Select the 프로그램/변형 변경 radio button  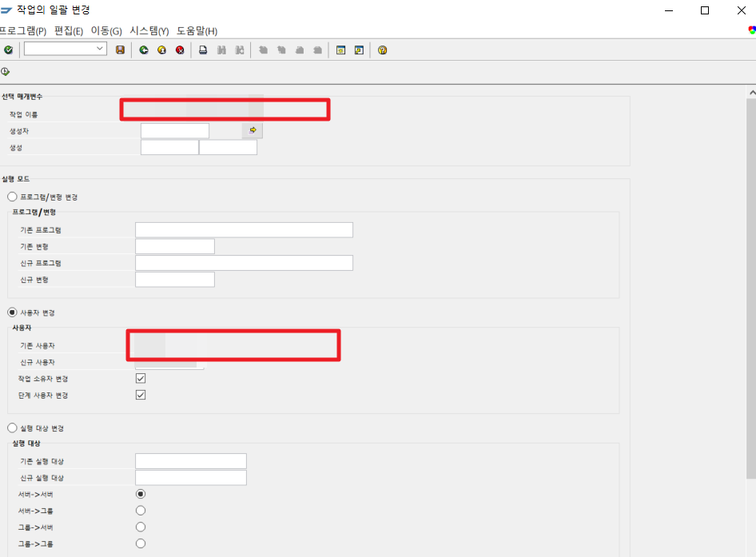[12, 197]
